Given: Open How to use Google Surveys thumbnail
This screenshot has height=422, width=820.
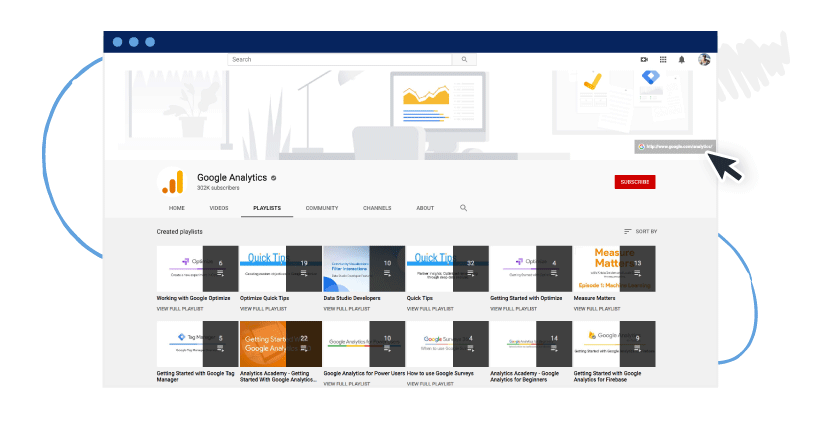Looking at the screenshot, I should pyautogui.click(x=448, y=344).
